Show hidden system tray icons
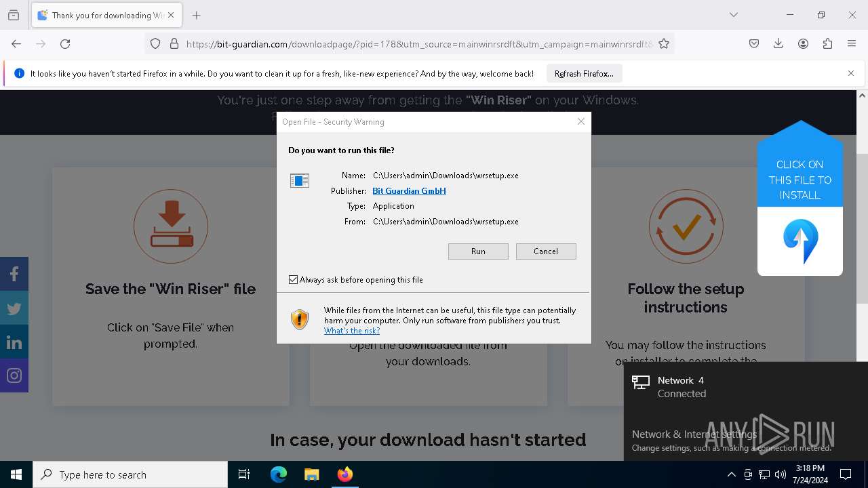This screenshot has height=488, width=868. [x=731, y=474]
